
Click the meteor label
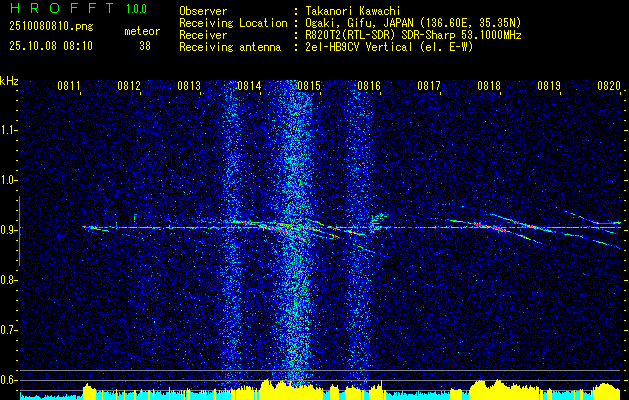point(142,31)
